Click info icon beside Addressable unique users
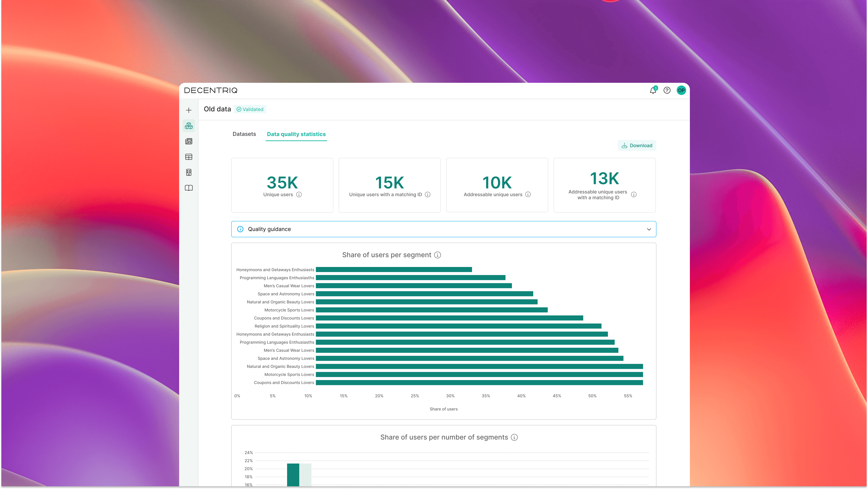 point(528,194)
